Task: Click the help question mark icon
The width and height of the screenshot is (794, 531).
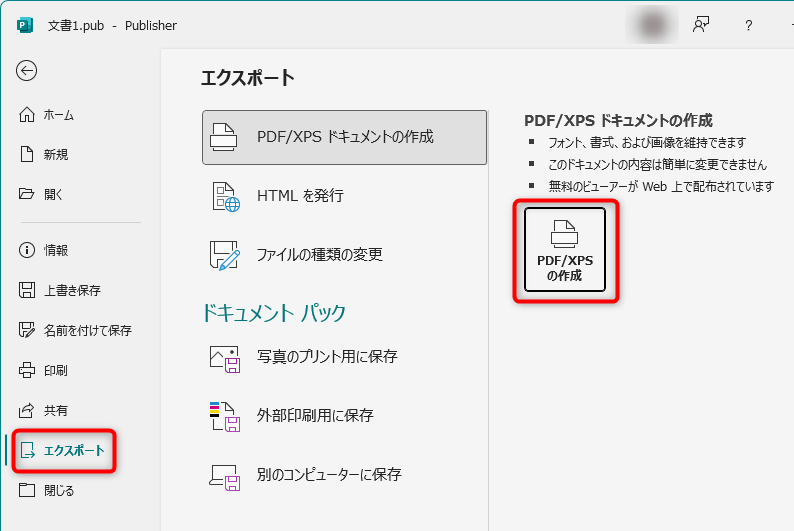Action: (748, 26)
